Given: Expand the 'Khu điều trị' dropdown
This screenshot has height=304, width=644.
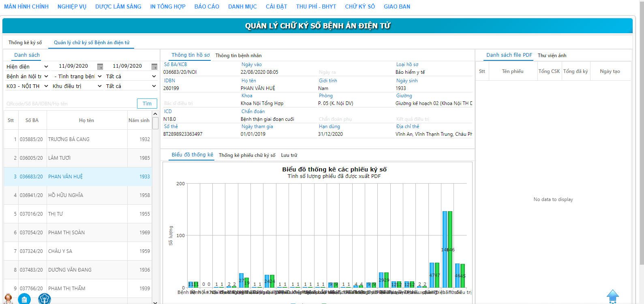Looking at the screenshot, I should 100,86.
